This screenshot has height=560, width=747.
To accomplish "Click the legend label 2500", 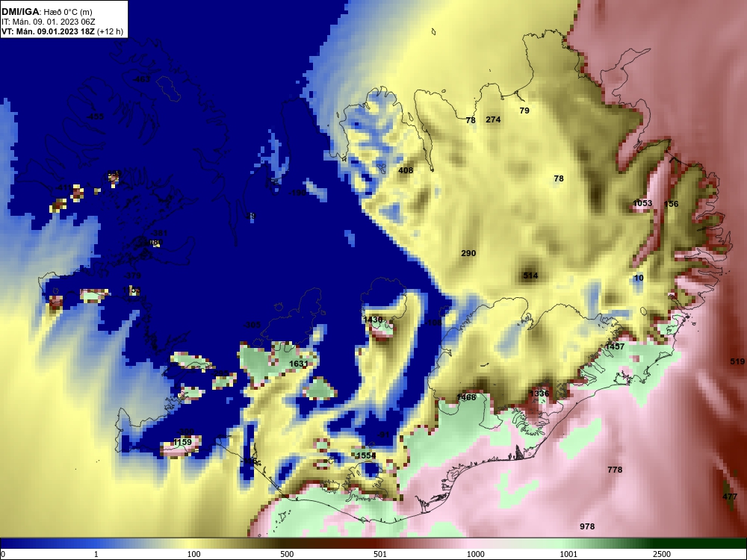I will (662, 554).
